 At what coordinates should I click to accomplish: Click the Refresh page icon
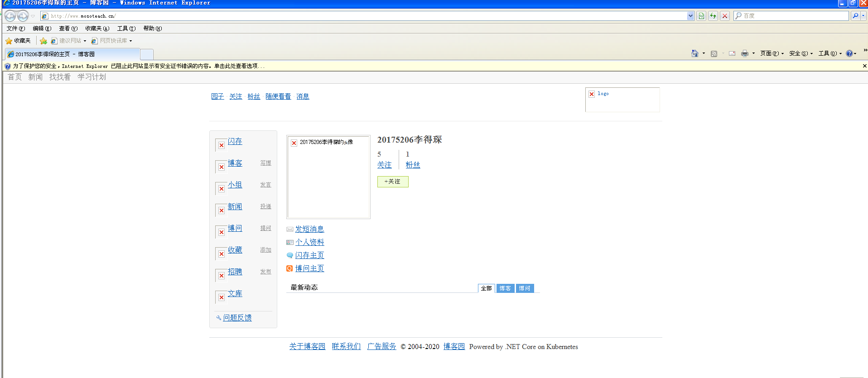tap(713, 16)
